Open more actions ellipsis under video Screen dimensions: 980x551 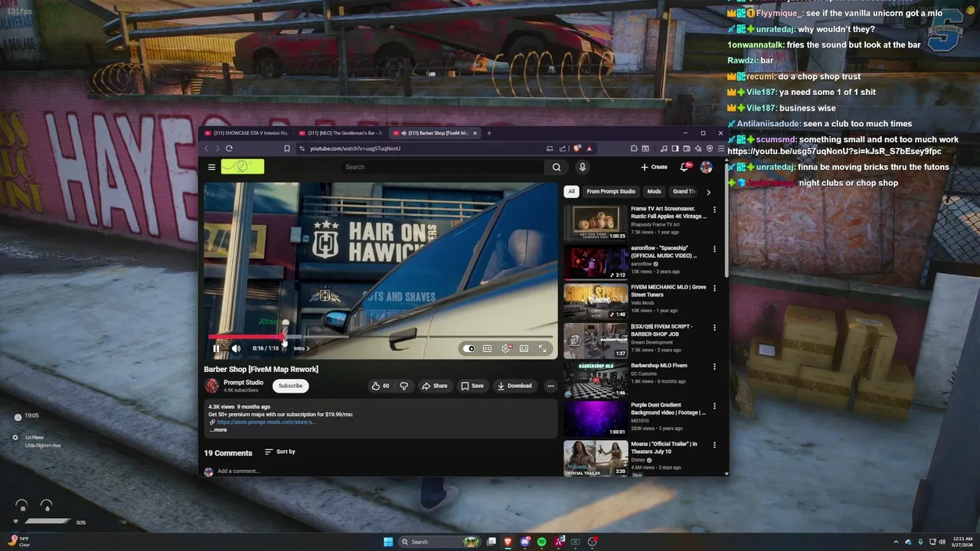click(x=550, y=386)
